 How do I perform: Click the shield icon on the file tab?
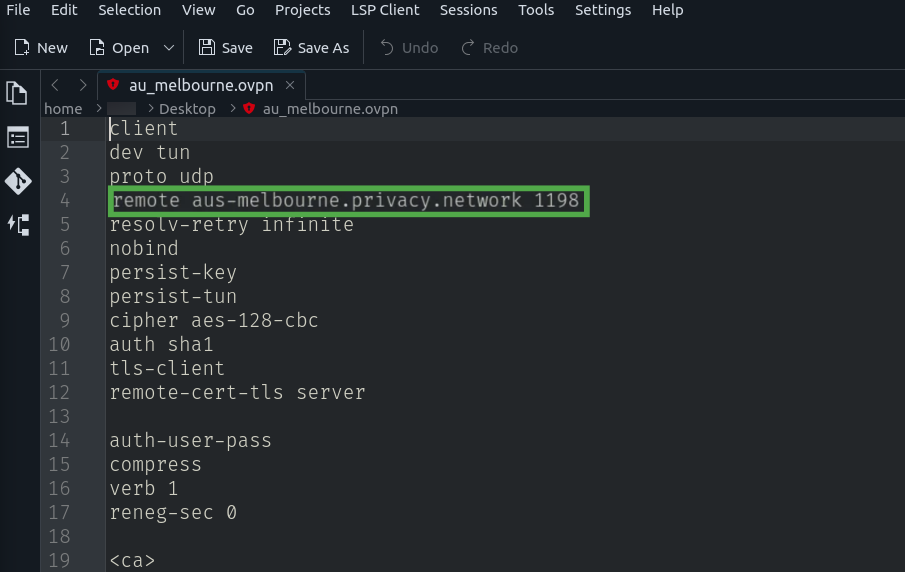tap(113, 85)
